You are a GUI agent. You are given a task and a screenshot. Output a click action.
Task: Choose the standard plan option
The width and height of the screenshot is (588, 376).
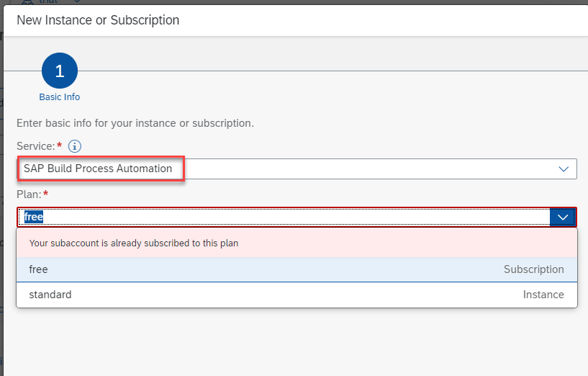(x=50, y=295)
